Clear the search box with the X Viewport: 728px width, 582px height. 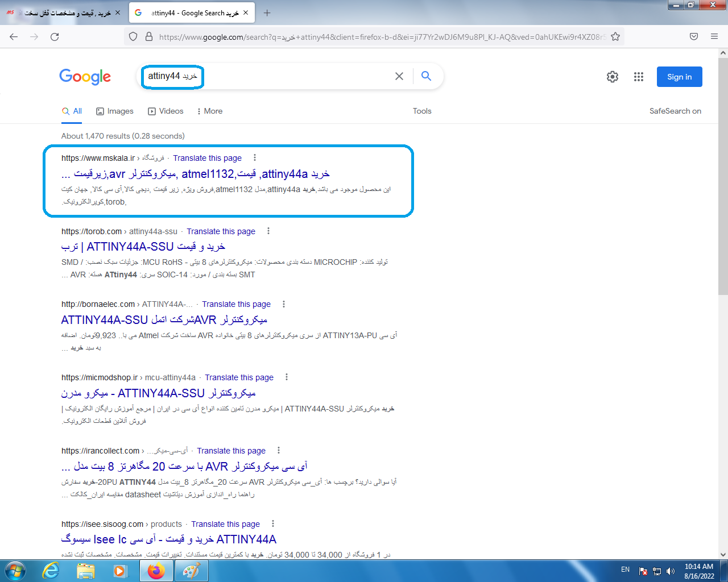399,76
